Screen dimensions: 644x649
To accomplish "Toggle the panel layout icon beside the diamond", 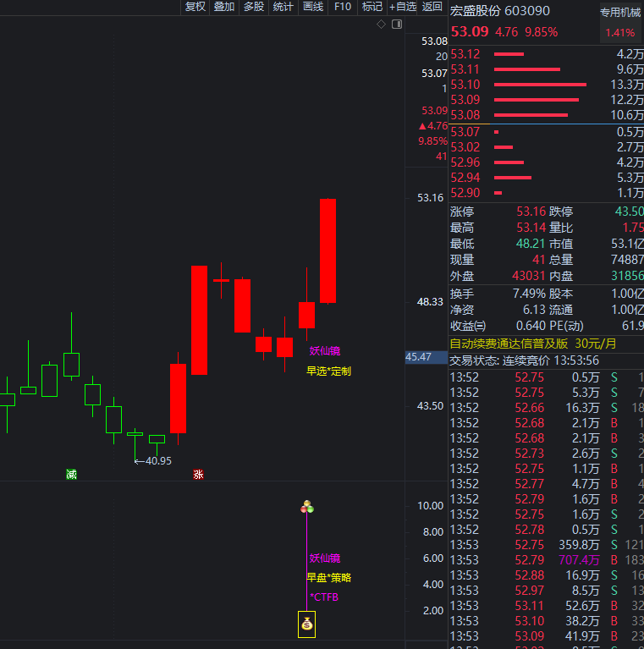I will [x=395, y=25].
